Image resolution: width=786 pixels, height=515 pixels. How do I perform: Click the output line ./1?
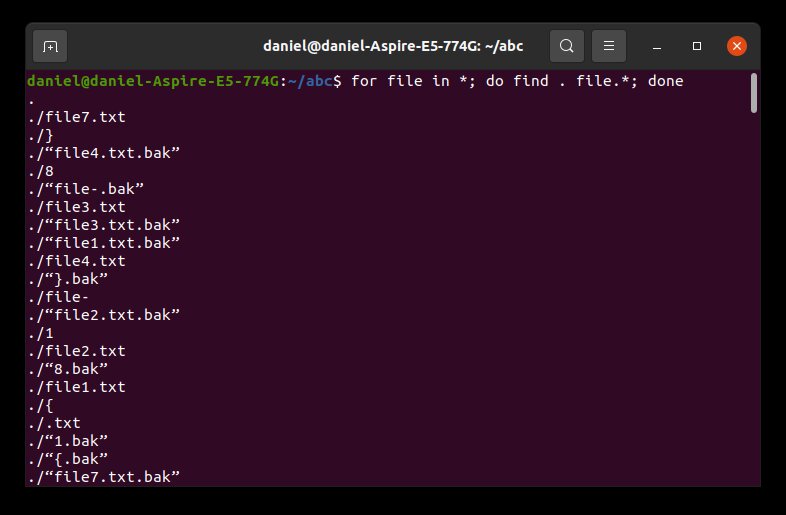41,333
